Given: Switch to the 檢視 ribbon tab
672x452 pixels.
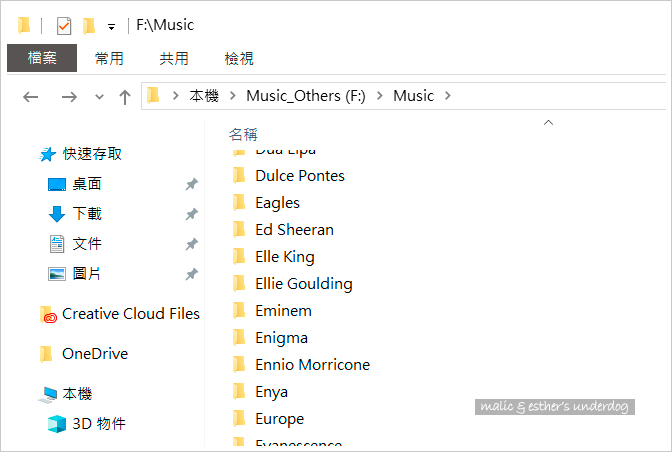Looking at the screenshot, I should [x=239, y=58].
